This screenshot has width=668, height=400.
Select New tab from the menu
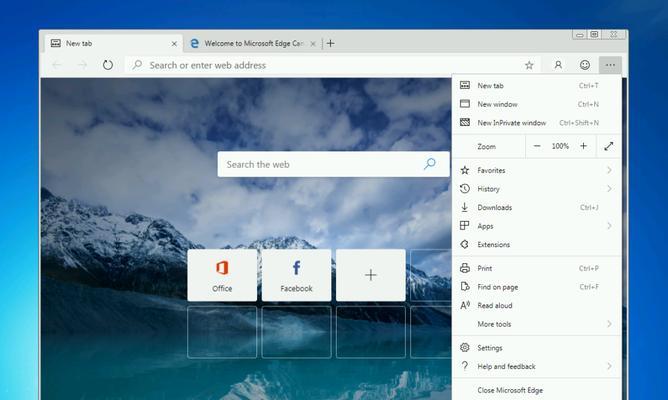tap(536, 86)
